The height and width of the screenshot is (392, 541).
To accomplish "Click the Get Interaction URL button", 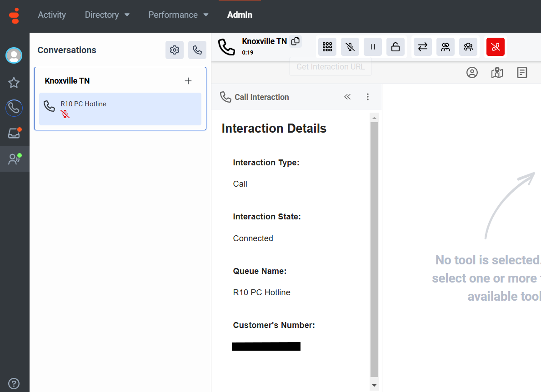I will pos(331,66).
